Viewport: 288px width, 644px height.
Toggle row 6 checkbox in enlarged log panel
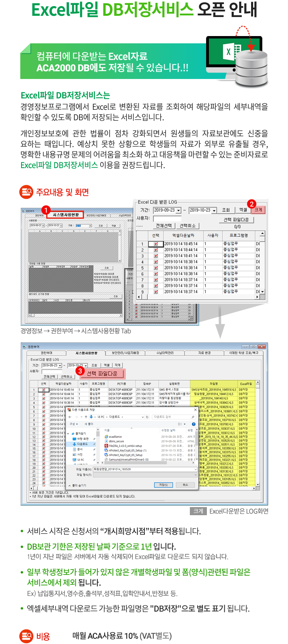156,274
